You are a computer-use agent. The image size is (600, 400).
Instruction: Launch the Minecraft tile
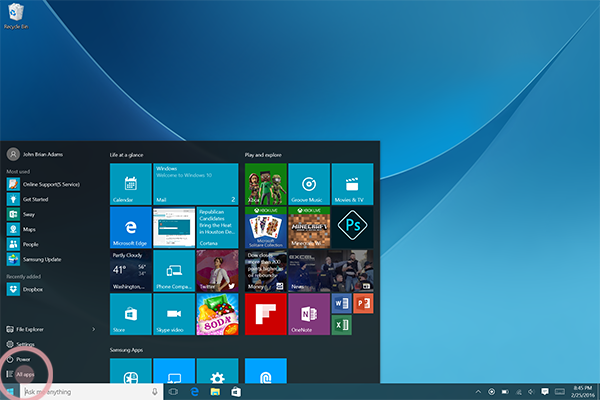pos(309,227)
